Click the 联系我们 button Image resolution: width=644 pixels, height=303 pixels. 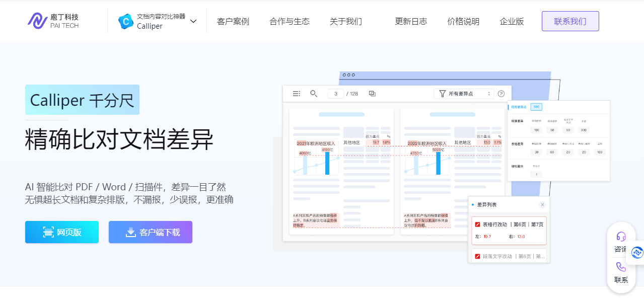tap(570, 21)
